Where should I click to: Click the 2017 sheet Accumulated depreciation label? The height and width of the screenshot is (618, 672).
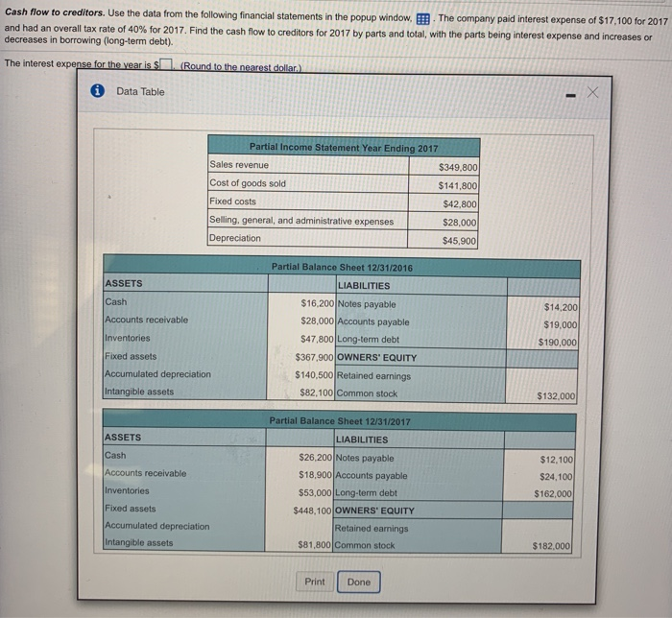click(x=157, y=526)
